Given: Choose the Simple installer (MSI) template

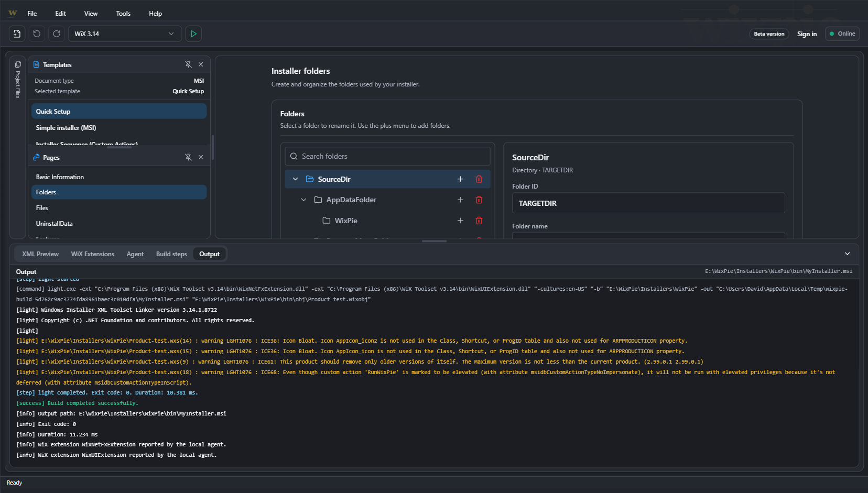Looking at the screenshot, I should [x=119, y=128].
